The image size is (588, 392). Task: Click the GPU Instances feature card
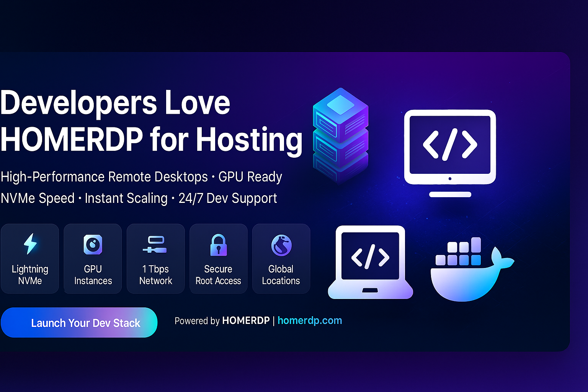pyautogui.click(x=93, y=258)
